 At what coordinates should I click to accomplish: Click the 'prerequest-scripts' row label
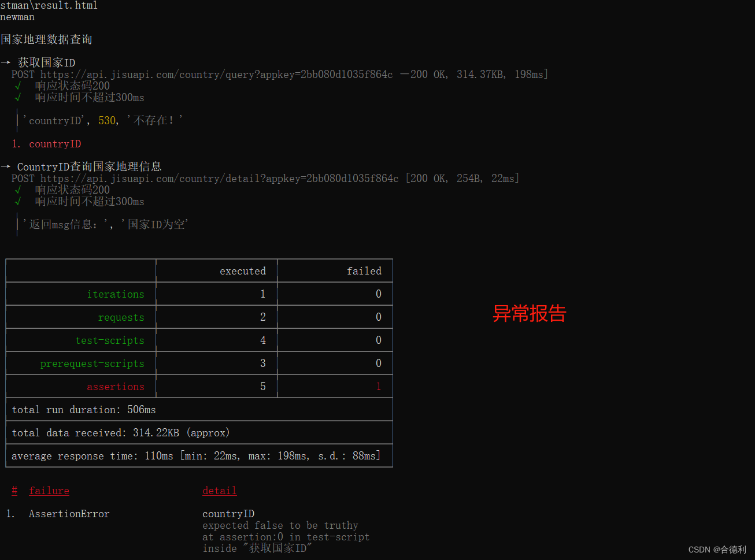point(92,364)
